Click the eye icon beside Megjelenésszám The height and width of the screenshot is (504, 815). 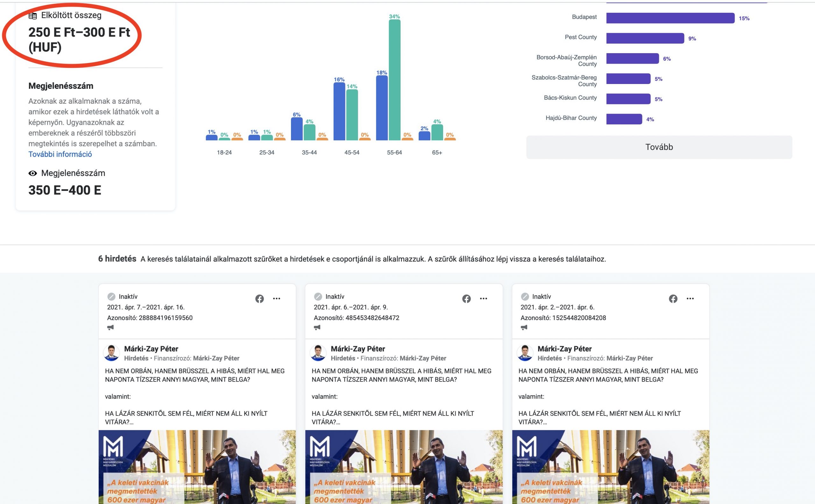33,173
